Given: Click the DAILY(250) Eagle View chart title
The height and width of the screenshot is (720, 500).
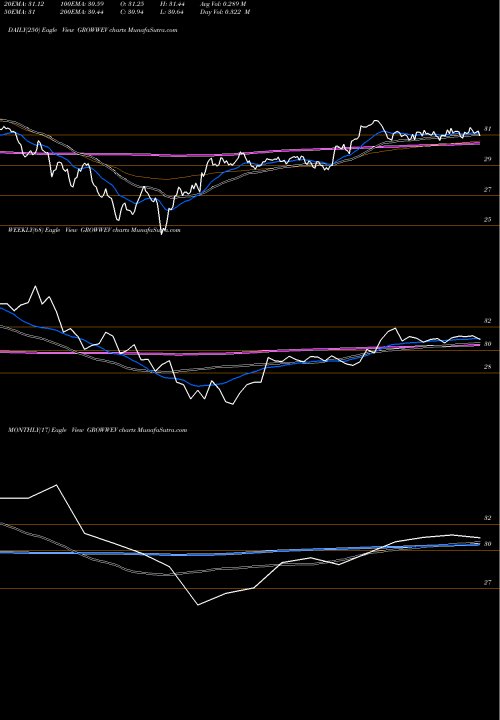Looking at the screenshot, I should (93, 30).
